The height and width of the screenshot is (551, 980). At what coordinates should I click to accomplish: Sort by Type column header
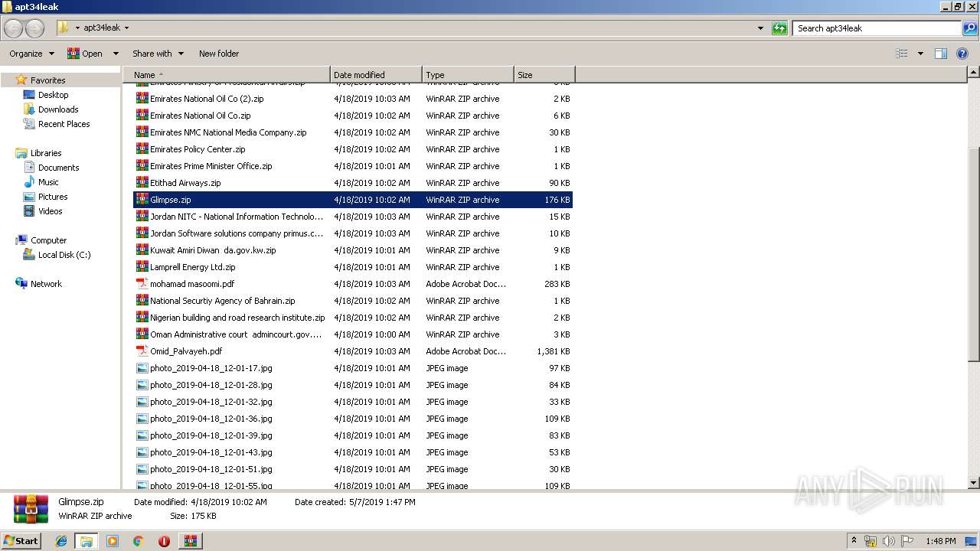(468, 75)
